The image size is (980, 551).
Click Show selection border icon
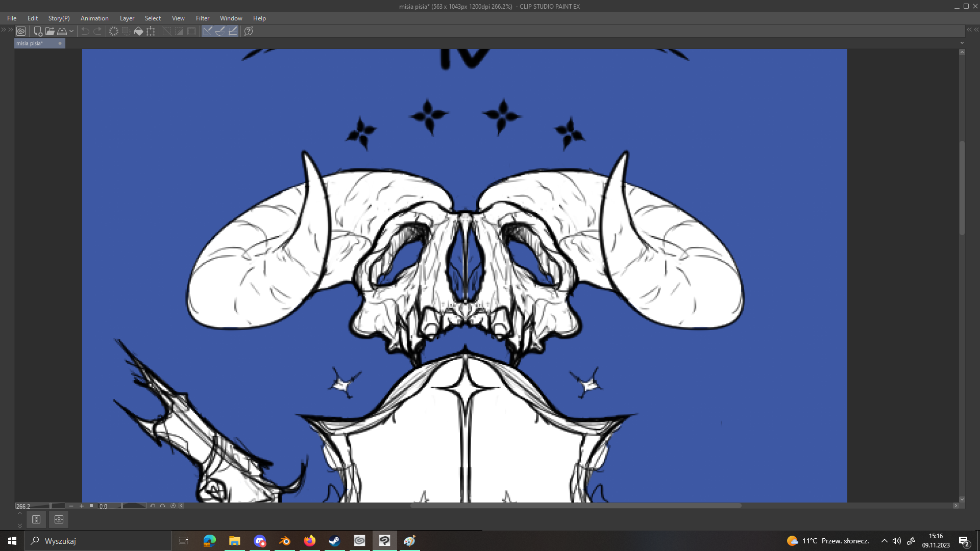pos(191,31)
